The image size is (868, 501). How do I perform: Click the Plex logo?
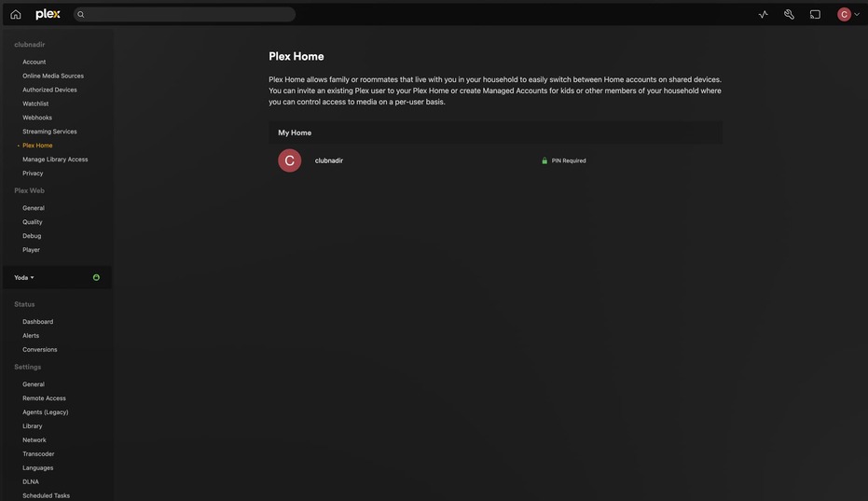48,14
